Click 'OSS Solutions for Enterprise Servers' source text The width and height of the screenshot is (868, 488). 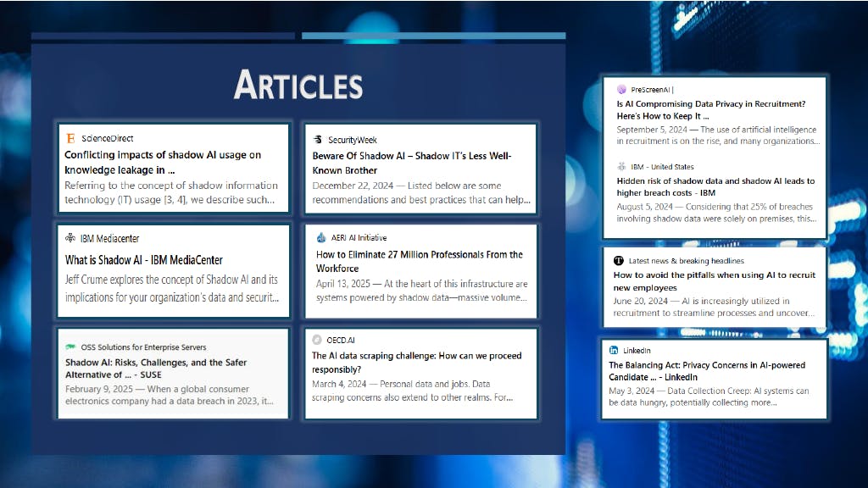tap(143, 347)
